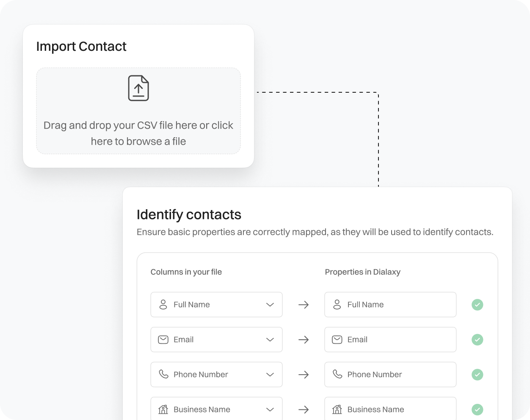Click the Properties in Dialaxy label
The height and width of the screenshot is (420, 530).
[362, 272]
